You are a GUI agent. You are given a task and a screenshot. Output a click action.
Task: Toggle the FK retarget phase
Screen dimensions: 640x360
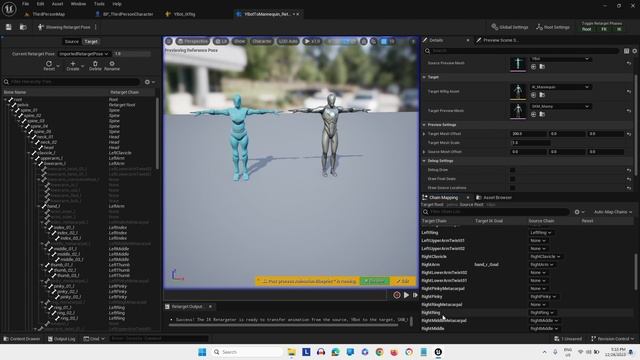[x=604, y=29]
